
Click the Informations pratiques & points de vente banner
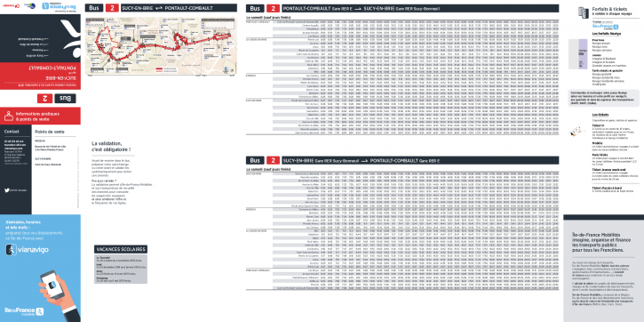(40, 116)
